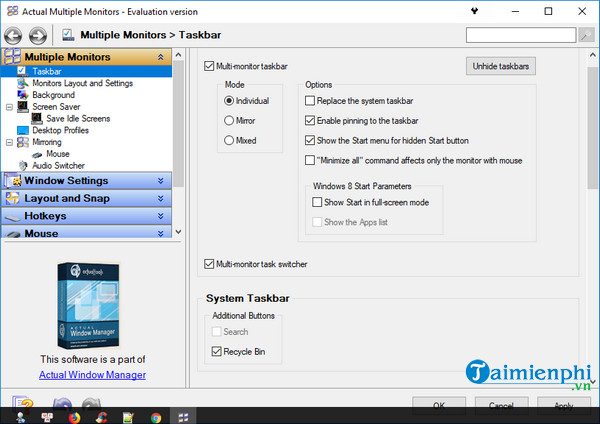Open the Background settings page
The image size is (600, 424).
point(52,95)
